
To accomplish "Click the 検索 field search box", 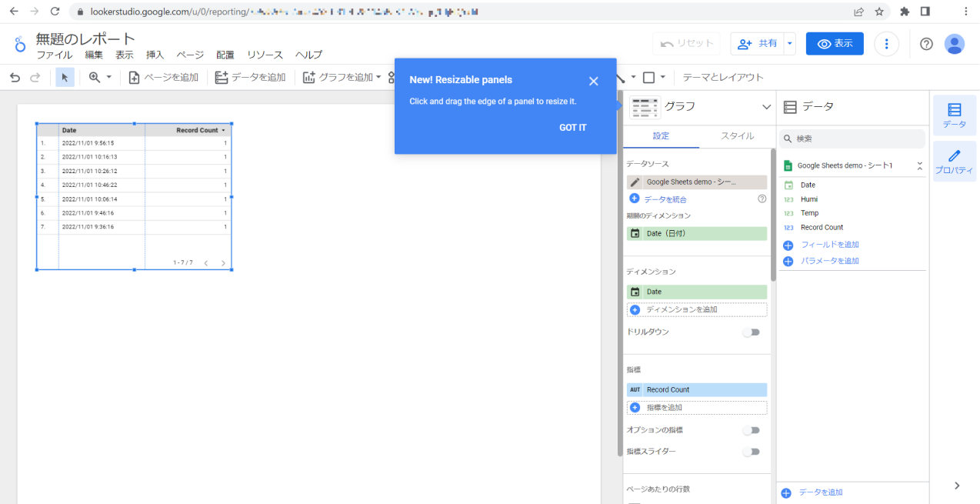I will [852, 139].
